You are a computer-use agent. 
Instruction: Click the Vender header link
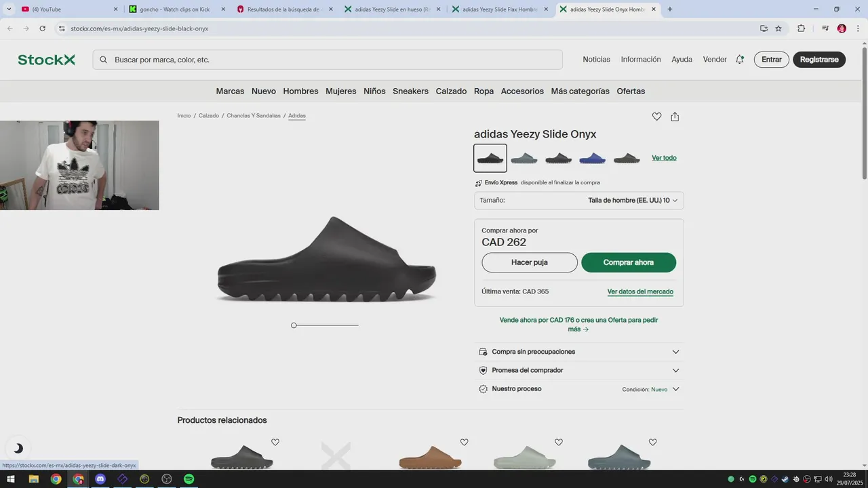(x=715, y=60)
